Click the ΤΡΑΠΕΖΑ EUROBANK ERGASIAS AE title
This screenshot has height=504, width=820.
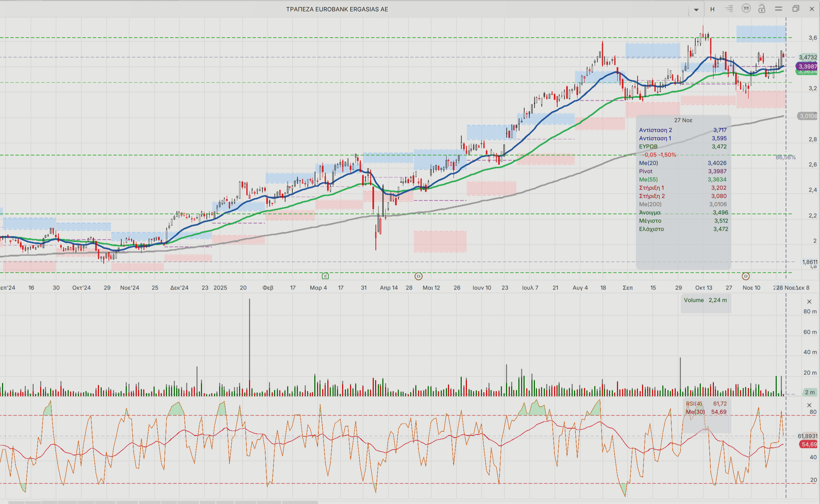(337, 9)
